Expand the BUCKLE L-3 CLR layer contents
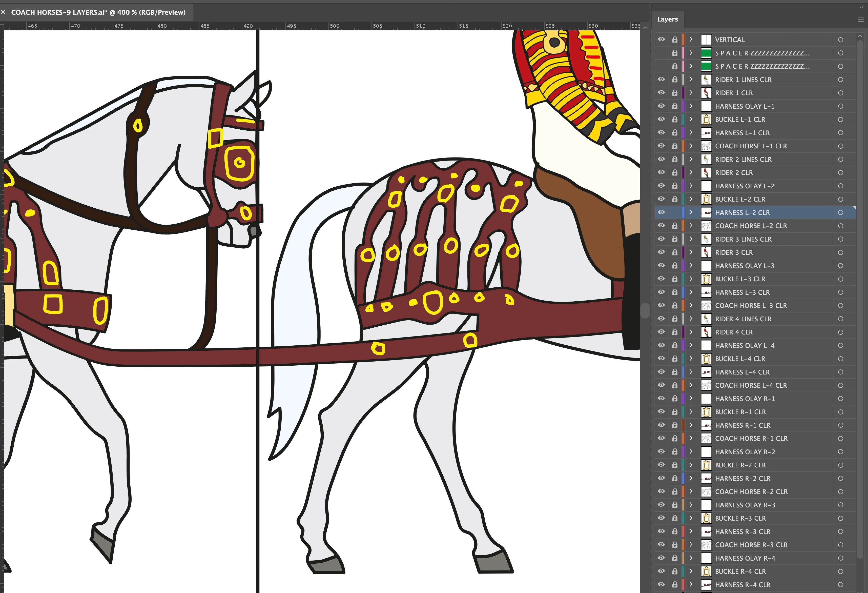 [x=691, y=279]
